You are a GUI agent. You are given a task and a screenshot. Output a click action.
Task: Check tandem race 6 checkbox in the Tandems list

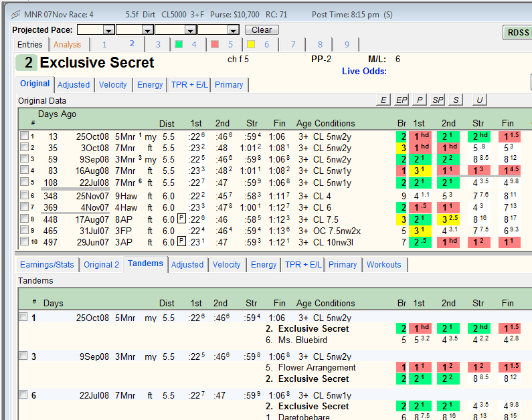coord(23,395)
